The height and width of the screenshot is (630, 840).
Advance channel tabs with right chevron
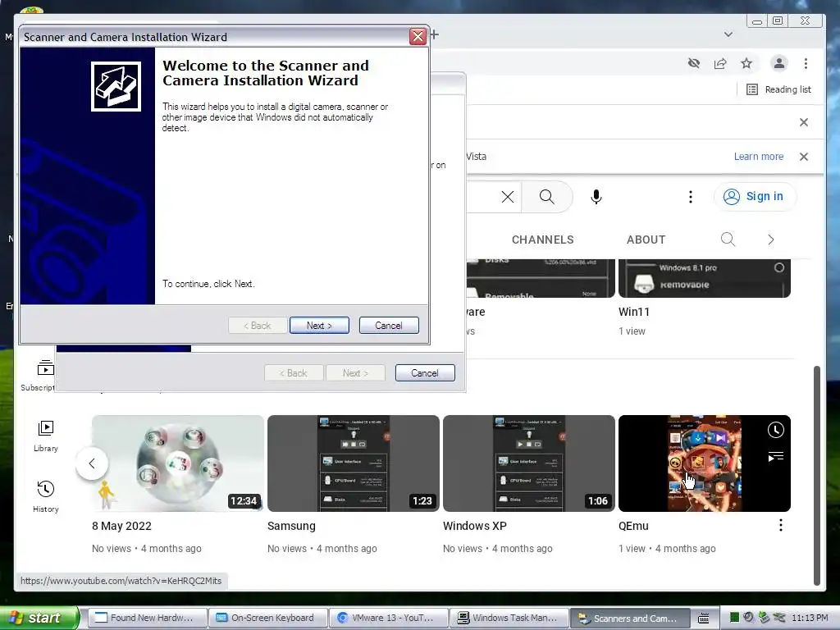point(770,240)
